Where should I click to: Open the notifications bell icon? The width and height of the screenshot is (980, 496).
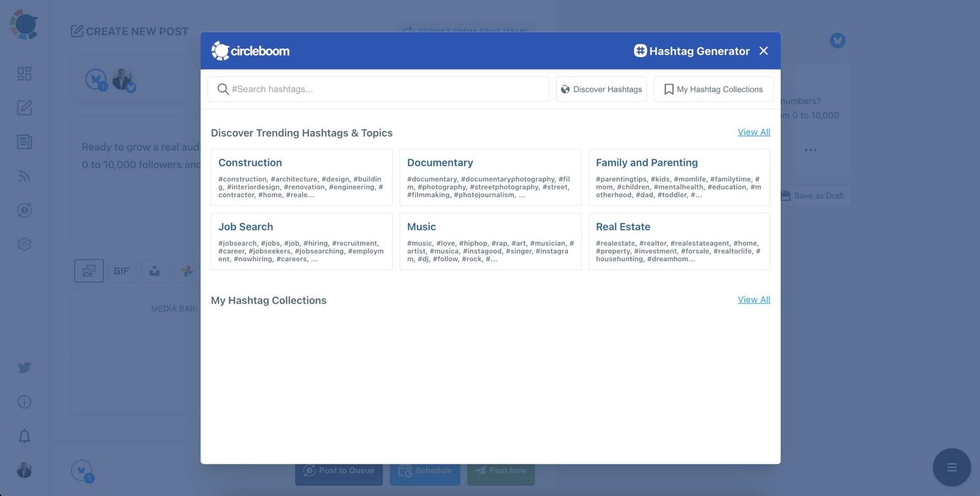24,436
